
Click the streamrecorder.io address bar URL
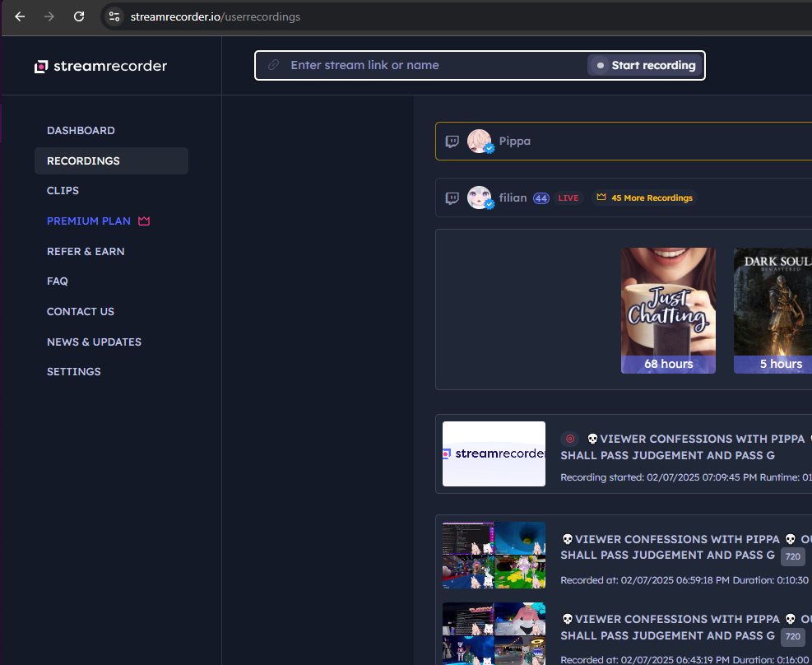point(215,16)
